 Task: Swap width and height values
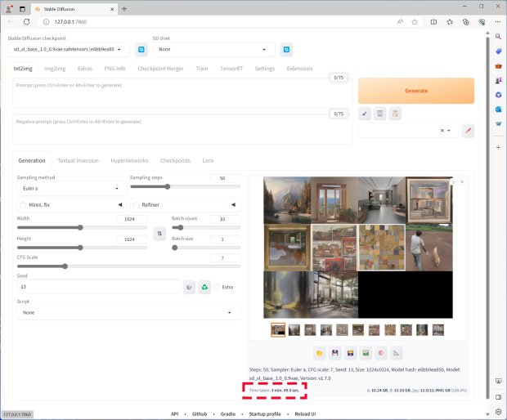tap(159, 233)
